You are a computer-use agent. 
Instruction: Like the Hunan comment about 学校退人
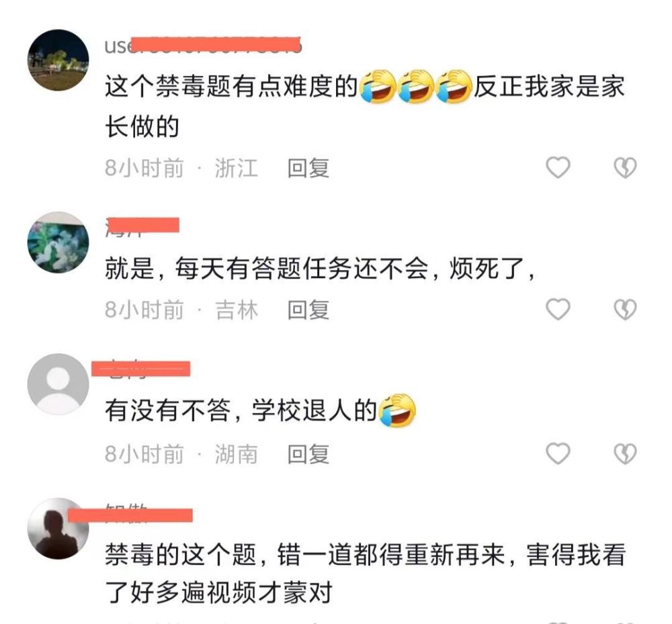click(558, 453)
